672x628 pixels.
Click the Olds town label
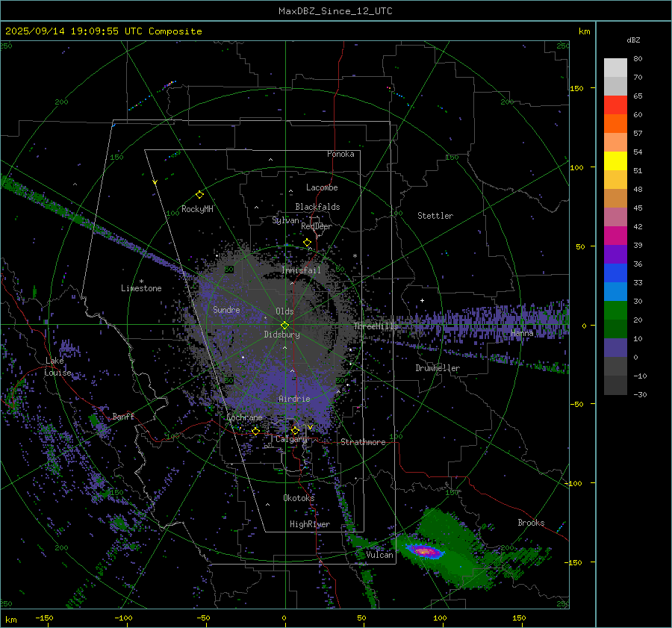[284, 311]
